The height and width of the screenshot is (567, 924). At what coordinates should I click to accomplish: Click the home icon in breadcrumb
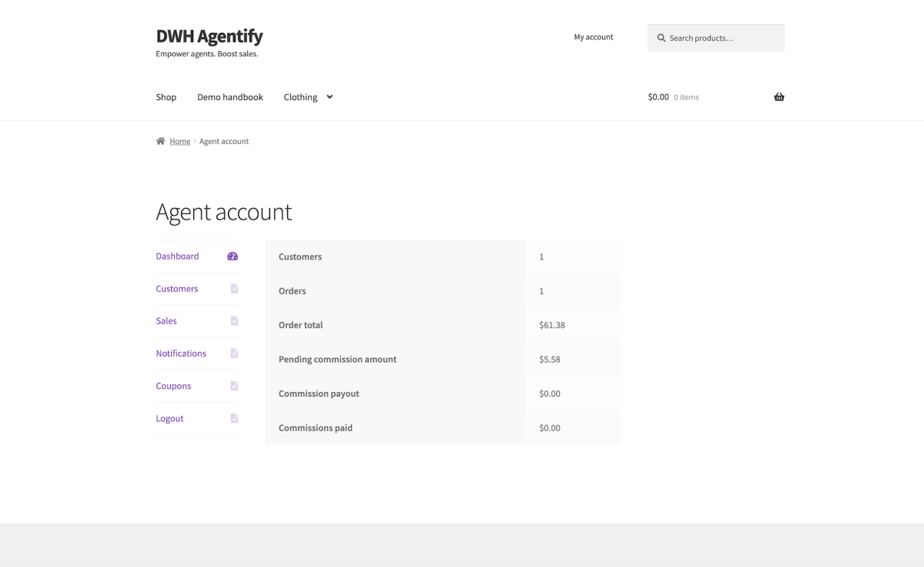pyautogui.click(x=160, y=141)
